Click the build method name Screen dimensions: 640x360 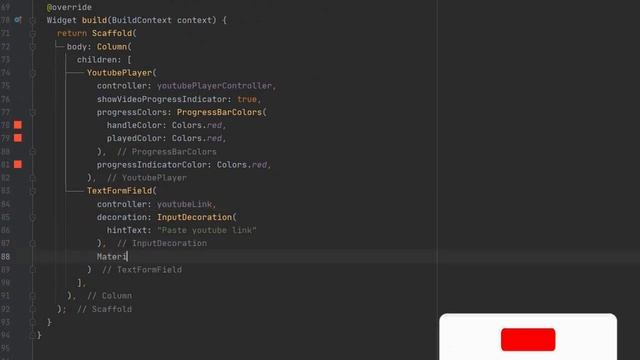[94, 20]
